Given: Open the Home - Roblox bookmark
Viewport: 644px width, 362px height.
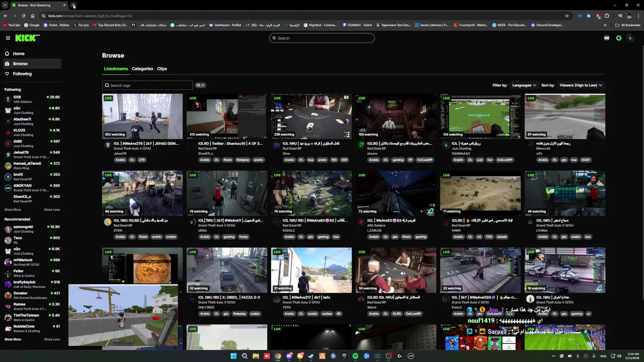Looking at the screenshot, I should click(x=56, y=25).
